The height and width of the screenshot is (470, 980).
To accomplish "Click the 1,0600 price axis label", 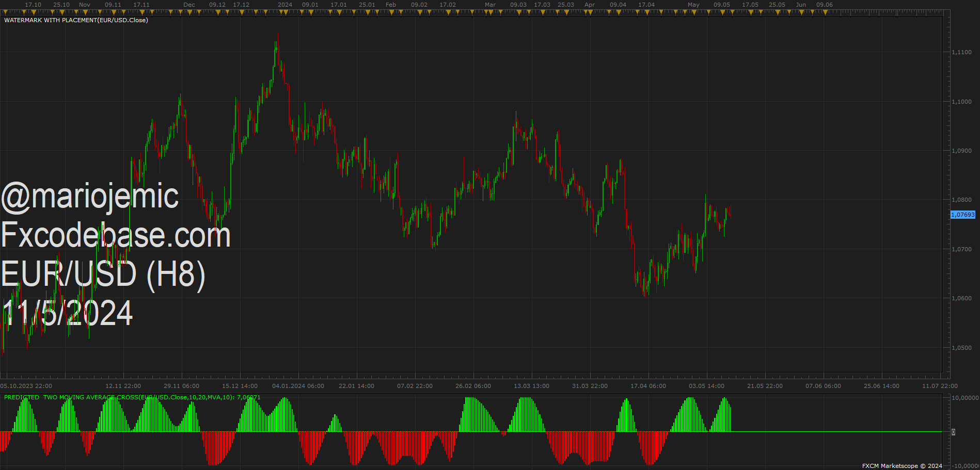I will [961, 298].
